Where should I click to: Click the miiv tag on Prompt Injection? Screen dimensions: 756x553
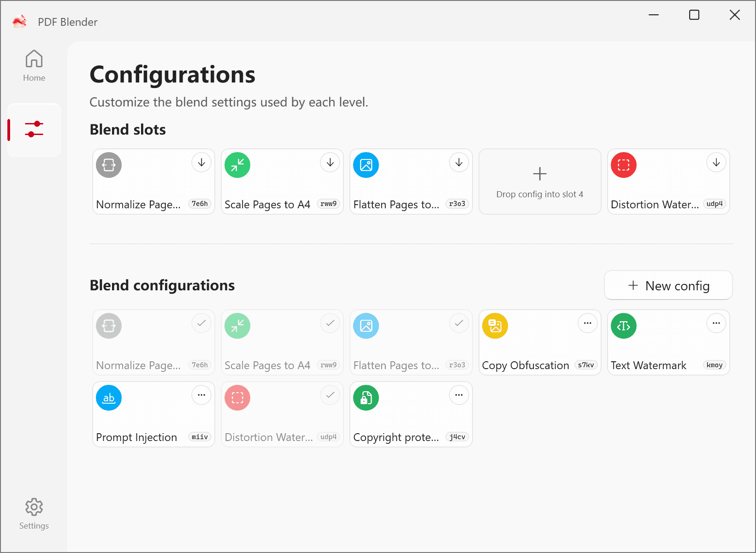tap(200, 437)
